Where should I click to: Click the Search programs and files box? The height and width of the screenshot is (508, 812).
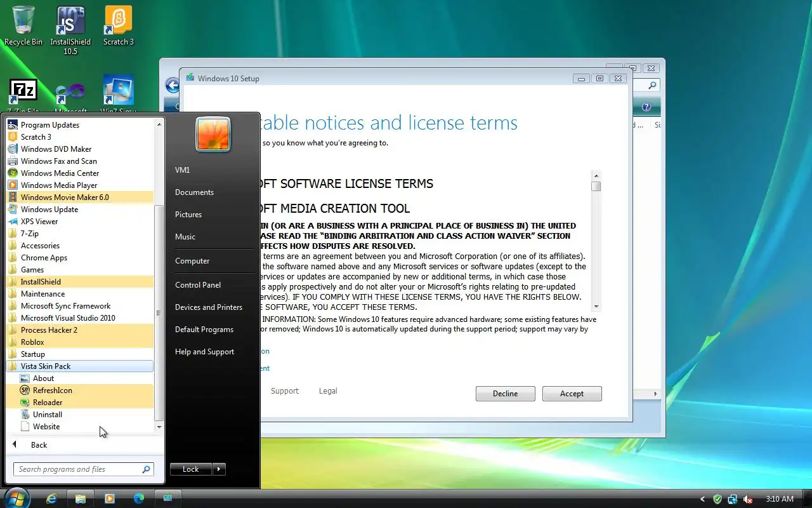point(83,469)
